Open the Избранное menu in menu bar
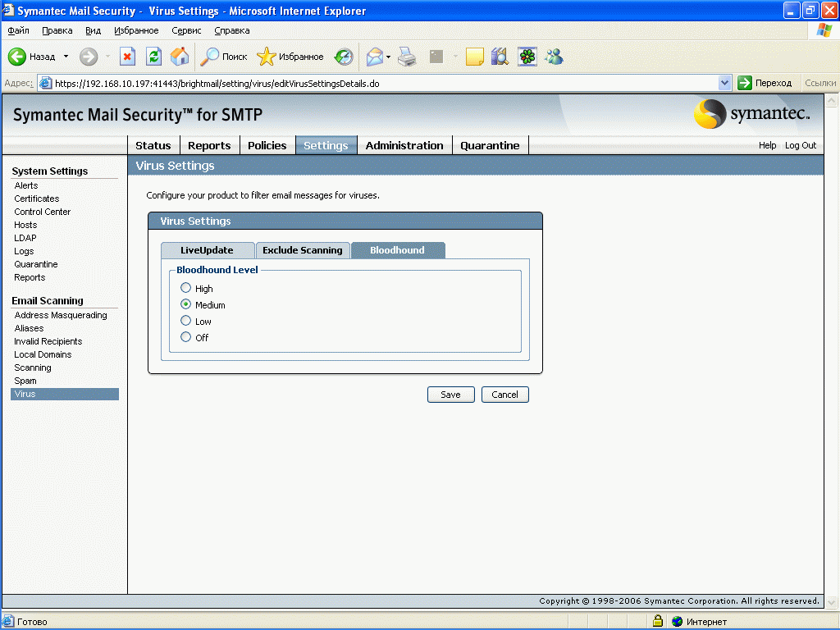 coord(136,30)
